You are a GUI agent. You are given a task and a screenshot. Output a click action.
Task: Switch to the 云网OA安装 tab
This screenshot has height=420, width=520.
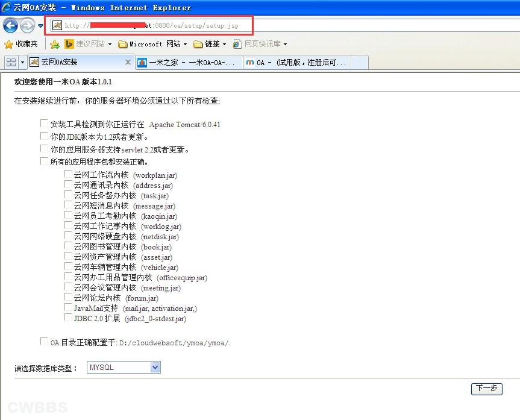[x=81, y=62]
